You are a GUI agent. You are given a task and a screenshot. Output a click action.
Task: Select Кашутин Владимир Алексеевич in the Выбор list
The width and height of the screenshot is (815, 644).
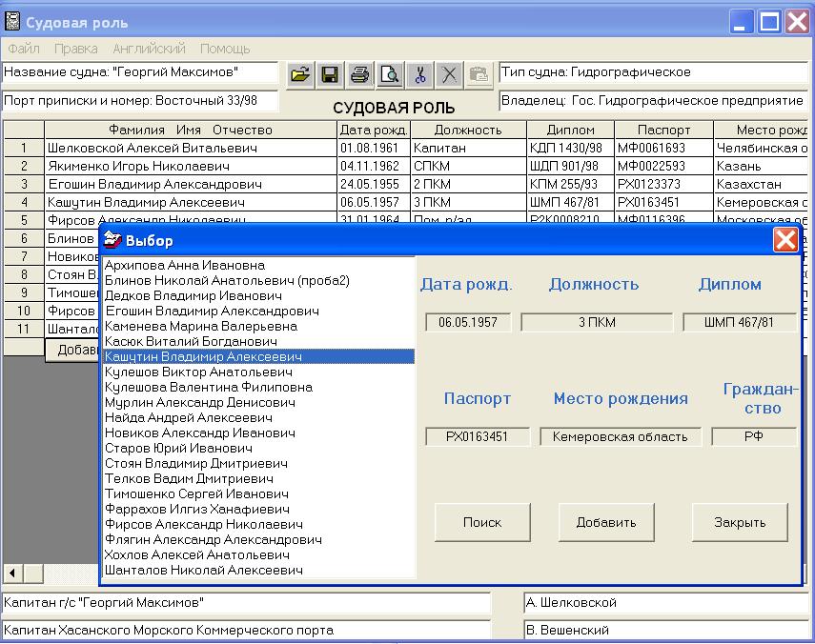(259, 356)
